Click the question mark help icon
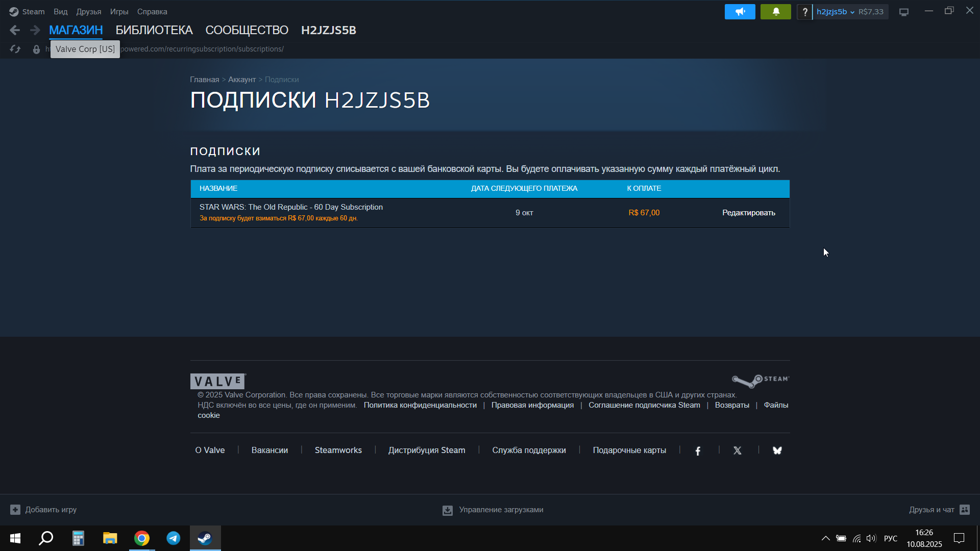The image size is (980, 551). (x=805, y=12)
